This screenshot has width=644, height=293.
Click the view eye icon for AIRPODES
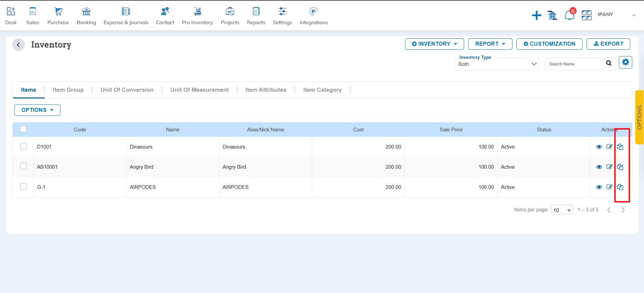click(599, 187)
